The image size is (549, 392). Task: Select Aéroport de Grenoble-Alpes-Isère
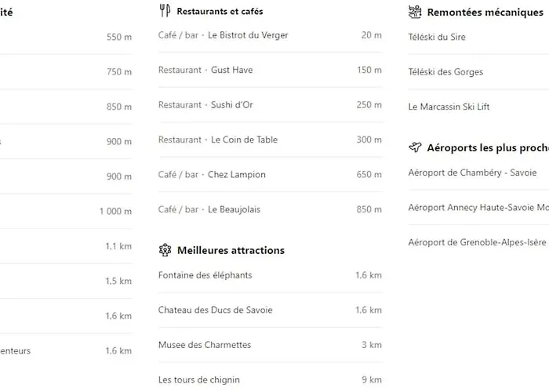[478, 242]
